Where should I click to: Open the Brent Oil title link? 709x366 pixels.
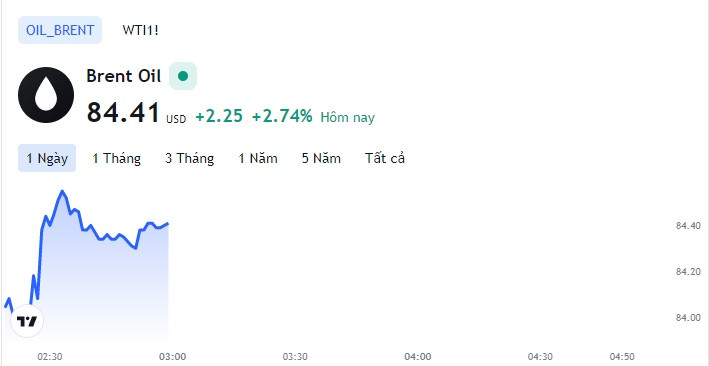(x=123, y=76)
